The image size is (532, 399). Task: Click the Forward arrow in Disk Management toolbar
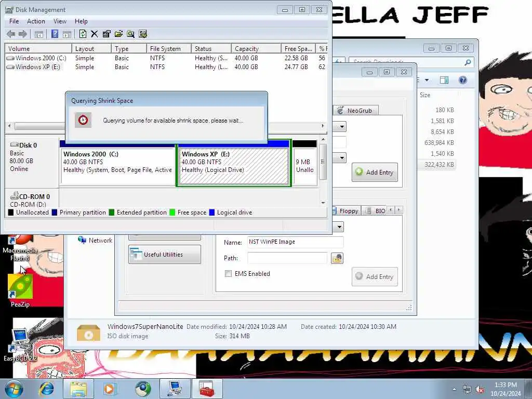pos(23,34)
